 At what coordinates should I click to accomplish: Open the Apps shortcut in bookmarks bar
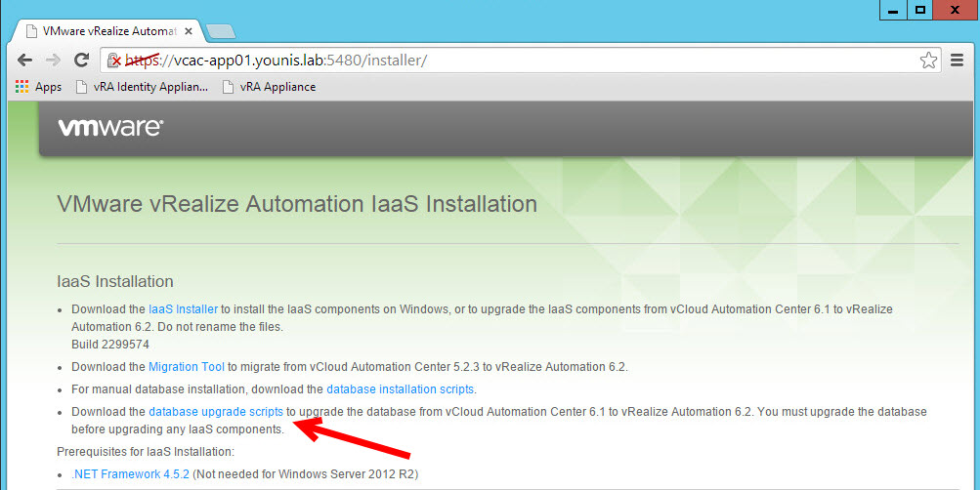click(38, 87)
